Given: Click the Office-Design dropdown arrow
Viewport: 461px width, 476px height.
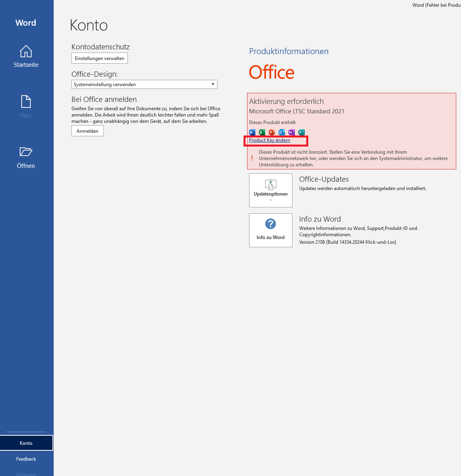Looking at the screenshot, I should pos(213,85).
